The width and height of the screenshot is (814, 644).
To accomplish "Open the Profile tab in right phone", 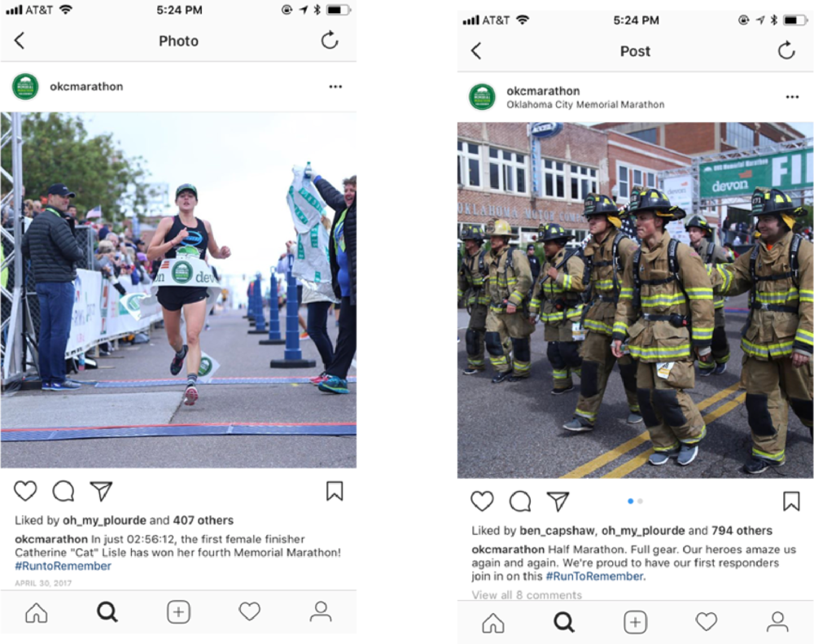I will [x=777, y=622].
